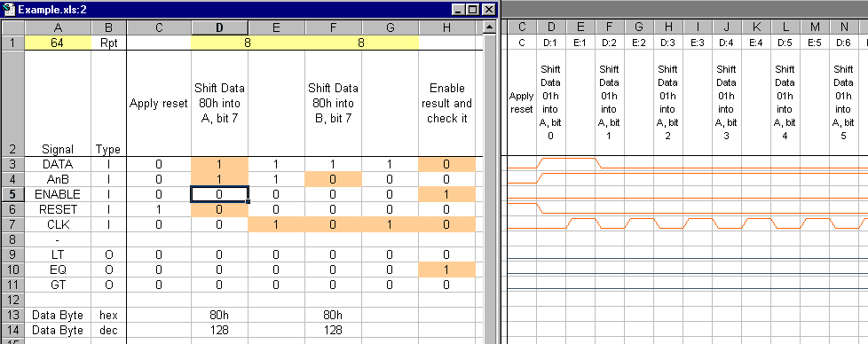The width and height of the screenshot is (868, 344).
Task: Select the AnB signal name cell
Action: (x=58, y=179)
